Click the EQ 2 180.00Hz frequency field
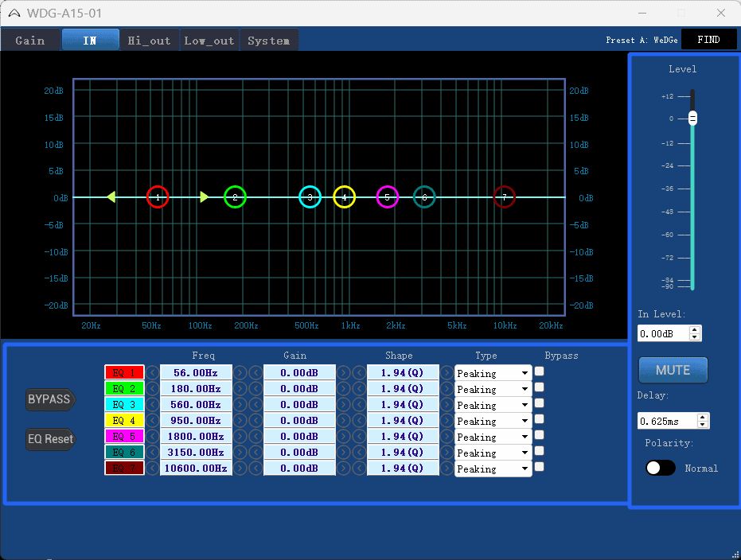The height and width of the screenshot is (560, 741). [x=196, y=389]
